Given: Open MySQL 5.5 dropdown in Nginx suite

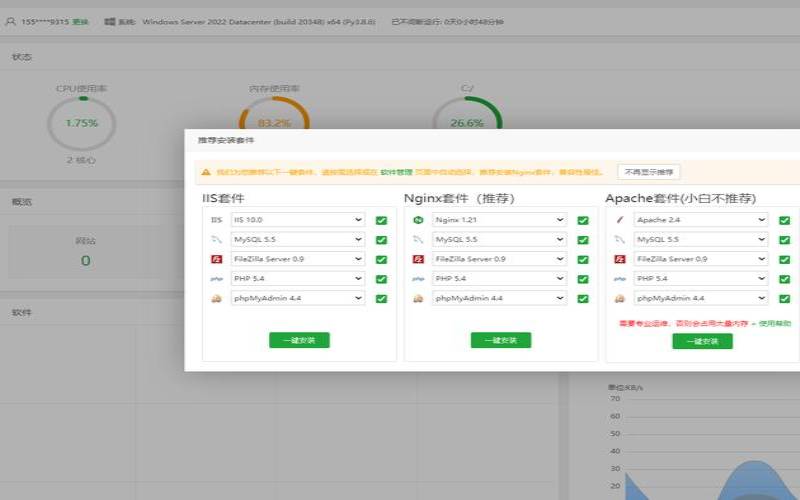Looking at the screenshot, I should (499, 239).
